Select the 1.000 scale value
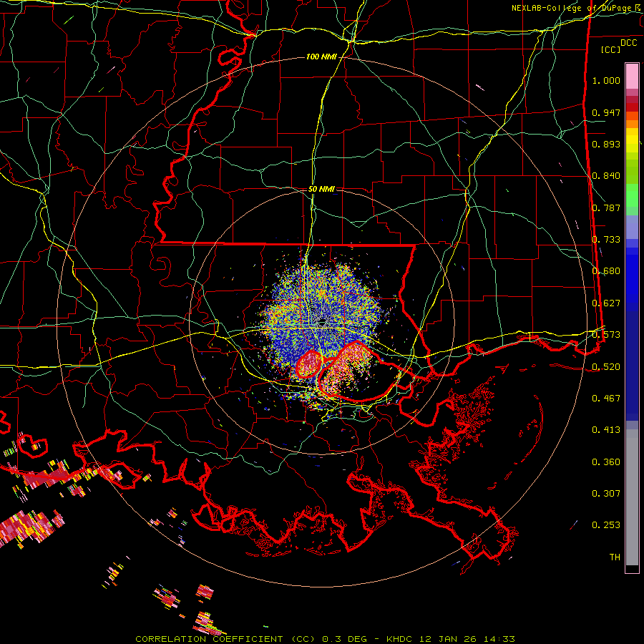The image size is (644, 644). (x=606, y=80)
